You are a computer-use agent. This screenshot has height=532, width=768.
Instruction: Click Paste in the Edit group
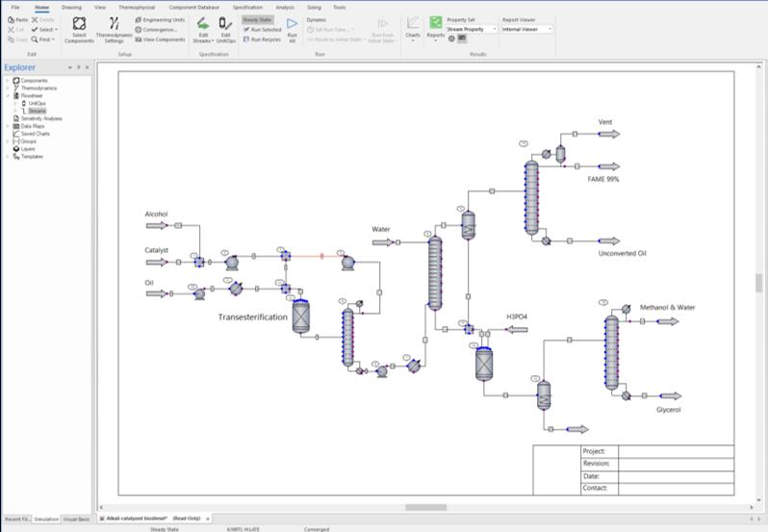(x=17, y=20)
